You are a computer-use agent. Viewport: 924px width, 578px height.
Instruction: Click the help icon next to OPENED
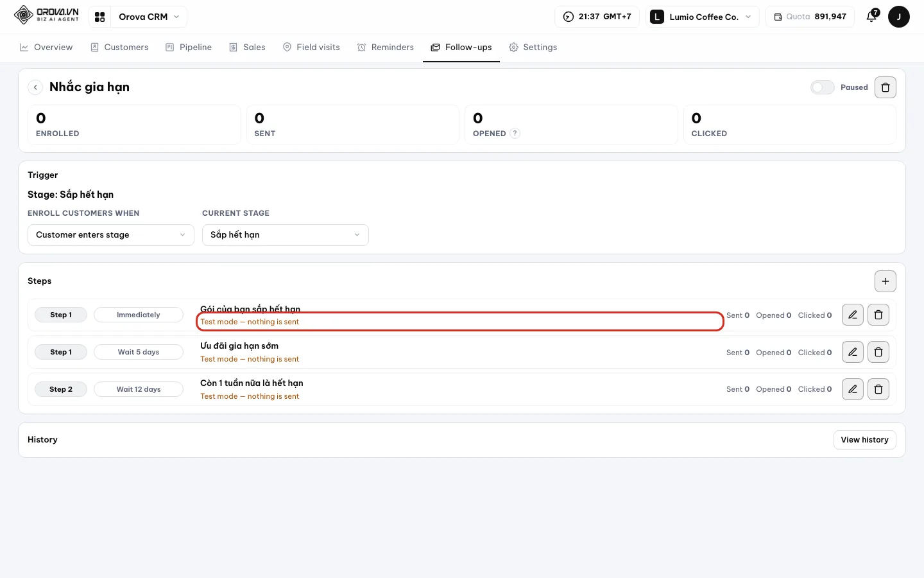click(x=515, y=134)
